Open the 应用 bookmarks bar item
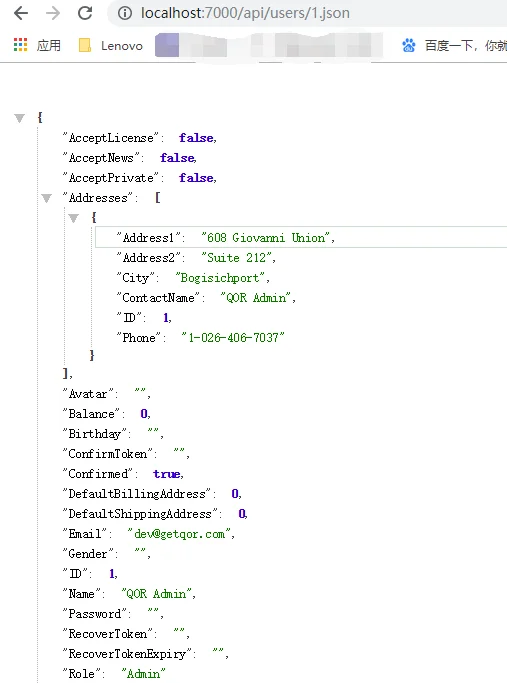The height and width of the screenshot is (683, 507). (48, 45)
